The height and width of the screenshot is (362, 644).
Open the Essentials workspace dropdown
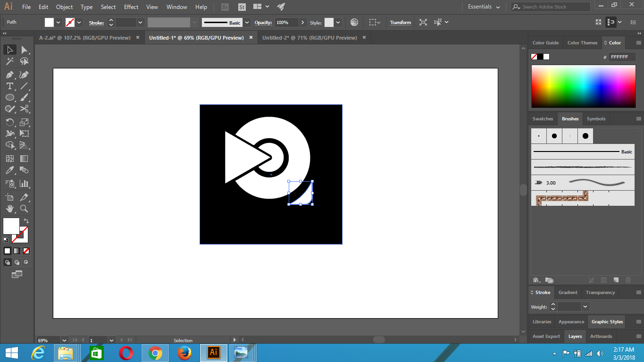click(x=484, y=7)
